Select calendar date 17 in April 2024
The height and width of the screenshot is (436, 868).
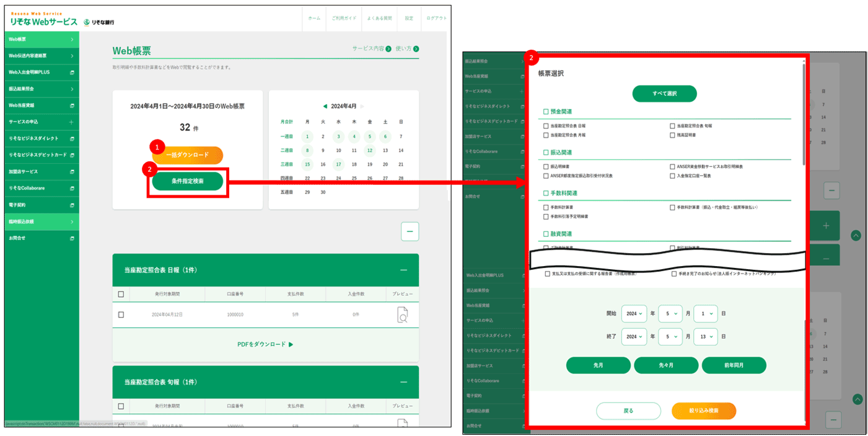(x=338, y=164)
